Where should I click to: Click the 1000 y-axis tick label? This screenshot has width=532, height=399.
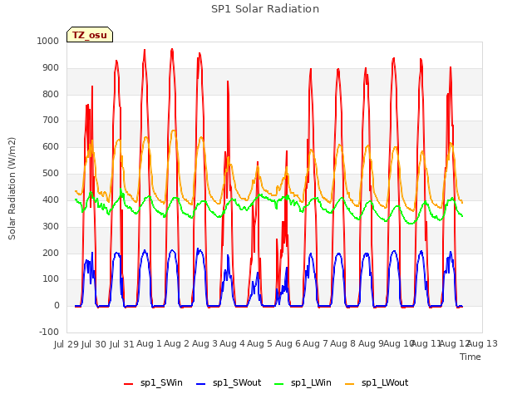[48, 41]
